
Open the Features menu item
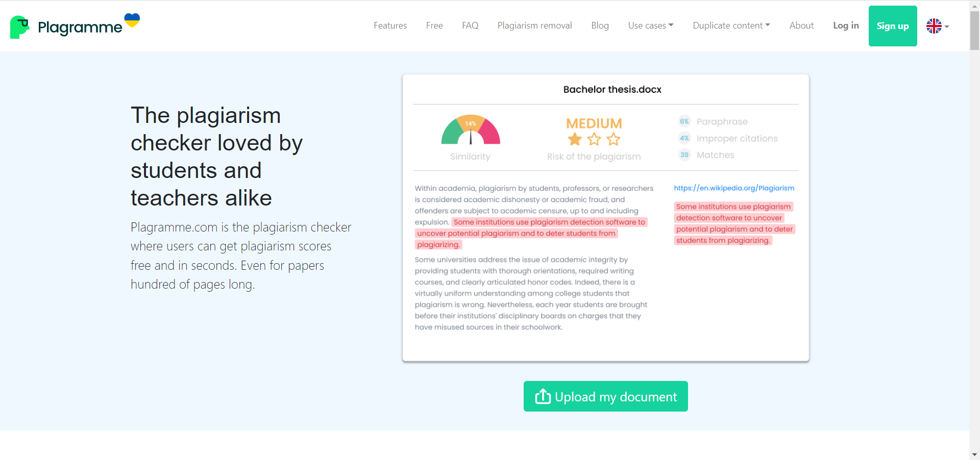[x=390, y=25]
